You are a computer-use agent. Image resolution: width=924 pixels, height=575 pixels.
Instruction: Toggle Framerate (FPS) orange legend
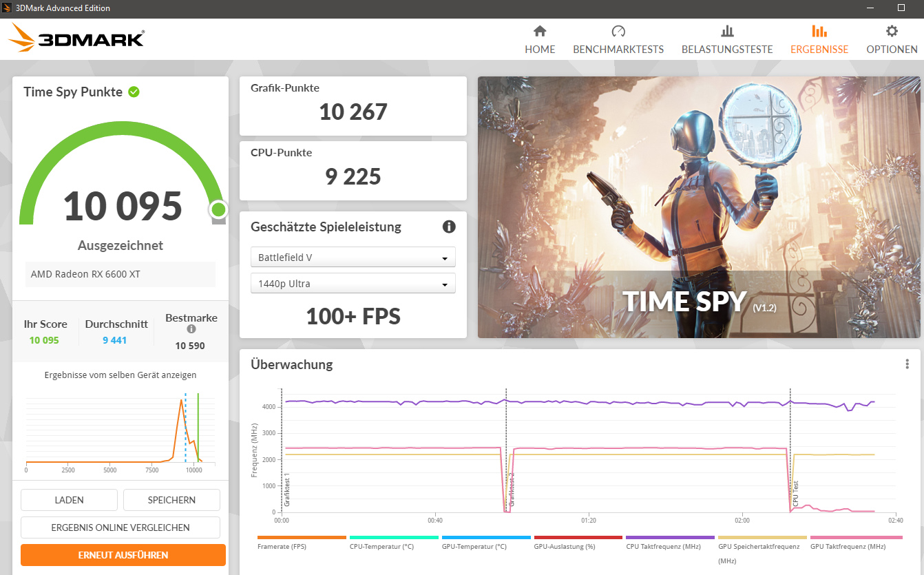click(302, 542)
